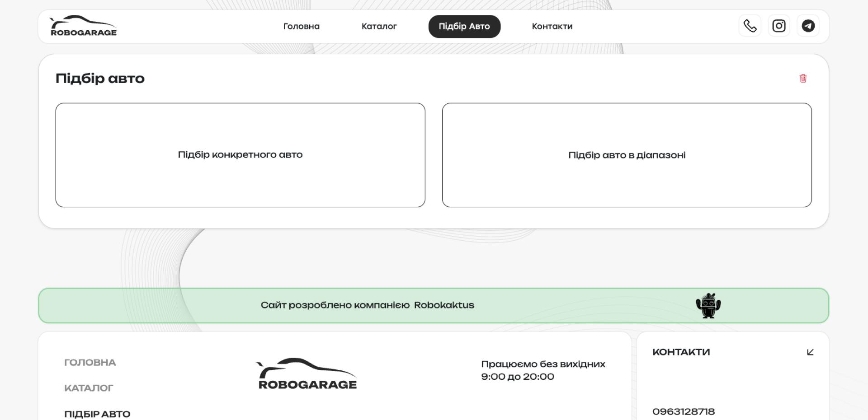Viewport: 868px width, 420px height.
Task: Click the Robokaktus cactus robot mascot icon
Action: pos(708,306)
